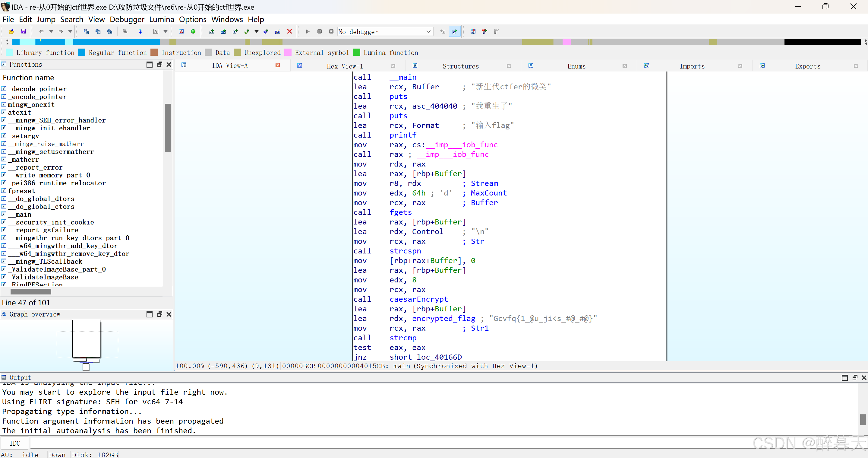
Task: Switch to the Imports tab
Action: point(692,66)
